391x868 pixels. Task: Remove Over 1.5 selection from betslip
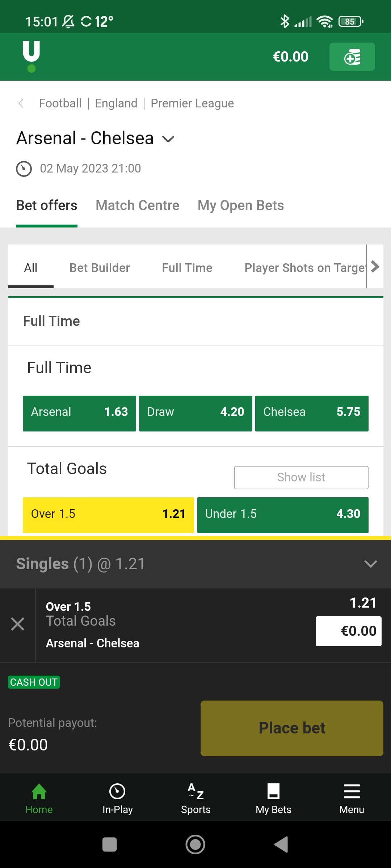(x=17, y=624)
